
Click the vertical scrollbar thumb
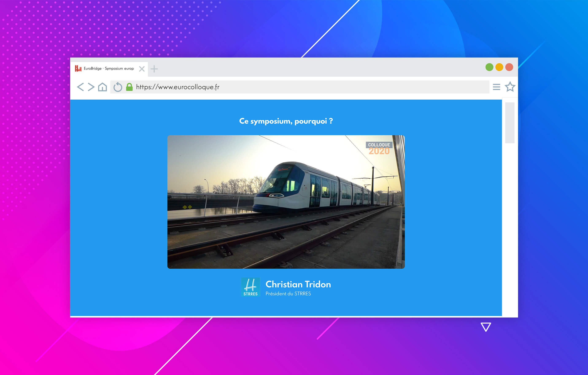(x=510, y=123)
